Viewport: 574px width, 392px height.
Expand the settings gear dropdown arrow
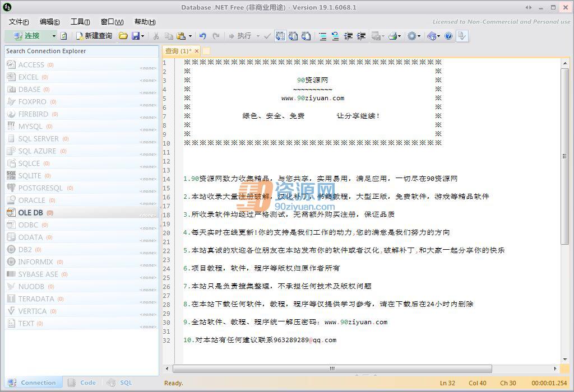419,36
